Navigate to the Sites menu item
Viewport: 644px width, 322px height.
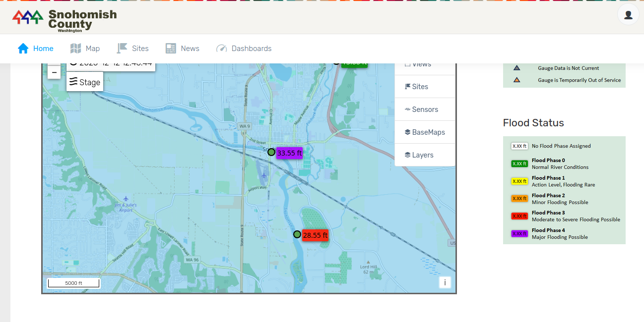133,49
